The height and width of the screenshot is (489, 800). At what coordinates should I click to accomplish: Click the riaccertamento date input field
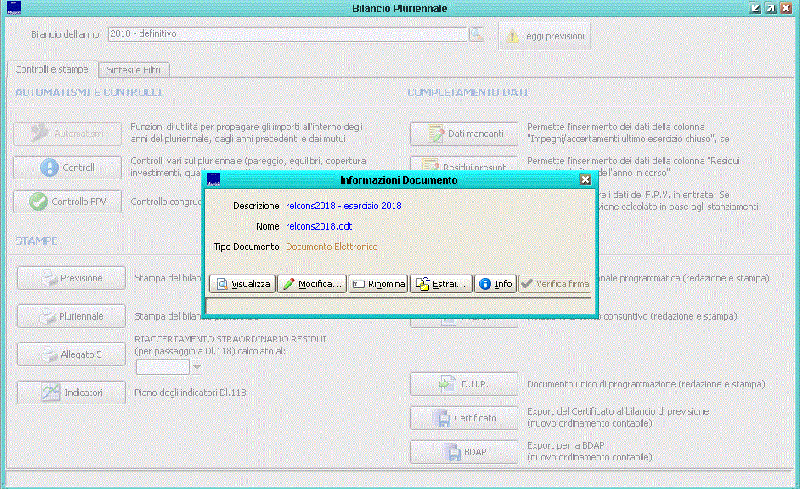163,367
